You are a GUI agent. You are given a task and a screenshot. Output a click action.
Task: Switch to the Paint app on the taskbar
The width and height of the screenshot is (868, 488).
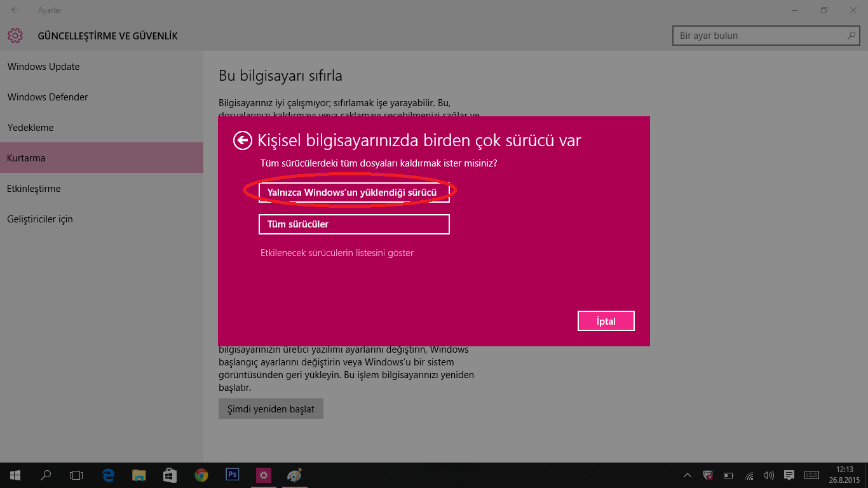tap(294, 475)
